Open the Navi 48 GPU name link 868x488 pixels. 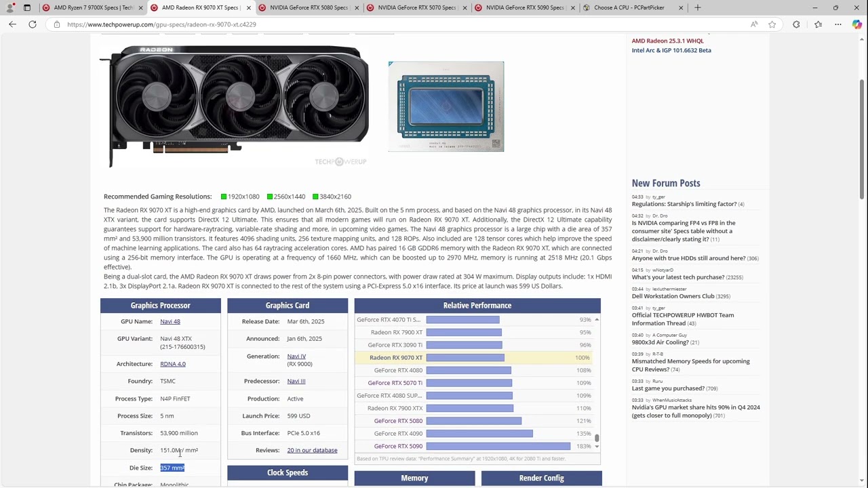[170, 321]
